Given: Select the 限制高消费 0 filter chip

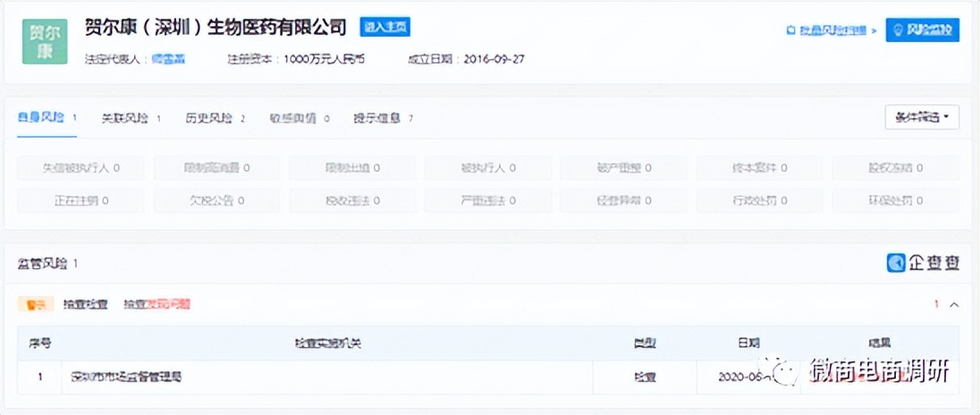Looking at the screenshot, I should tap(216, 167).
